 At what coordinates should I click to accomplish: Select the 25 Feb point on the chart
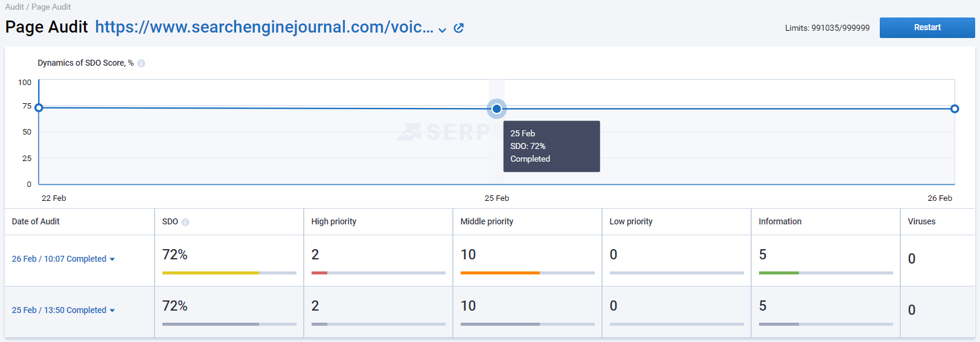tap(496, 109)
